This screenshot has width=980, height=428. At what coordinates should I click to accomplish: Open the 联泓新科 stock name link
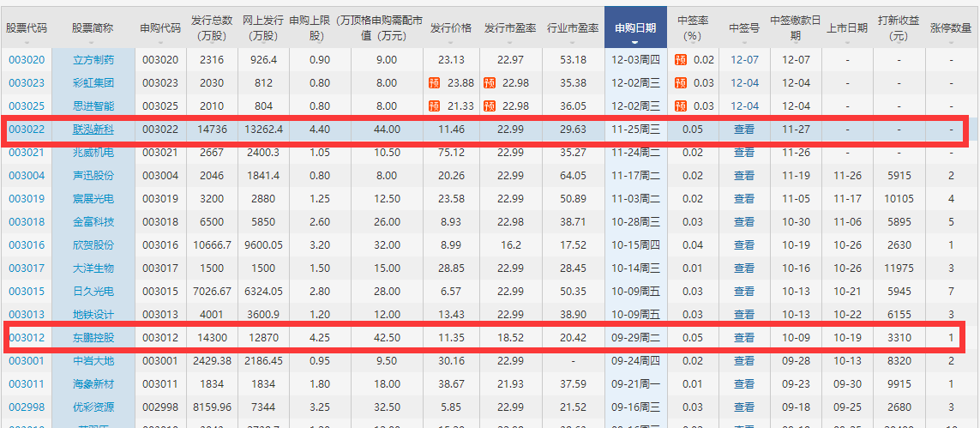[93, 130]
